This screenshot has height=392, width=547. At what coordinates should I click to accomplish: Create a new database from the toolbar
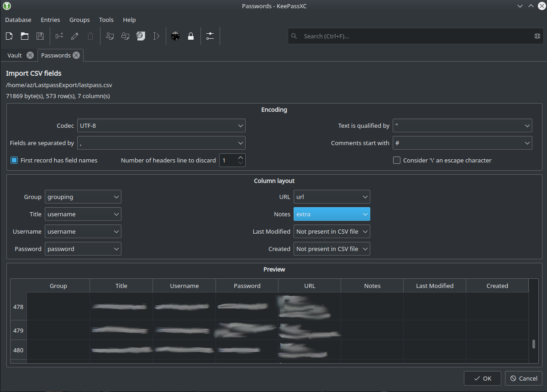coord(10,36)
